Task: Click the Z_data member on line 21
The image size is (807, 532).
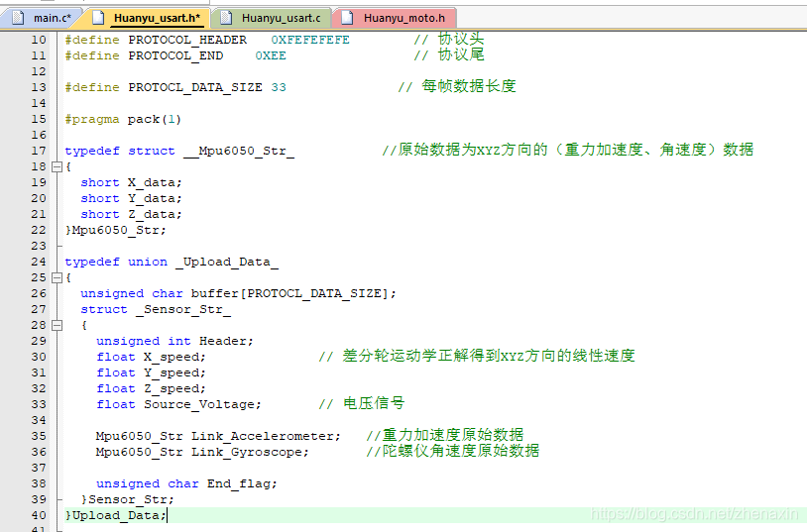Action: click(x=155, y=214)
